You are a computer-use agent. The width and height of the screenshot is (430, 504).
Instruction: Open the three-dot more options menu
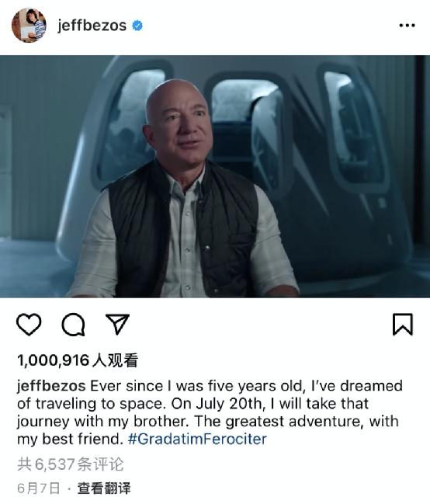coord(407,26)
